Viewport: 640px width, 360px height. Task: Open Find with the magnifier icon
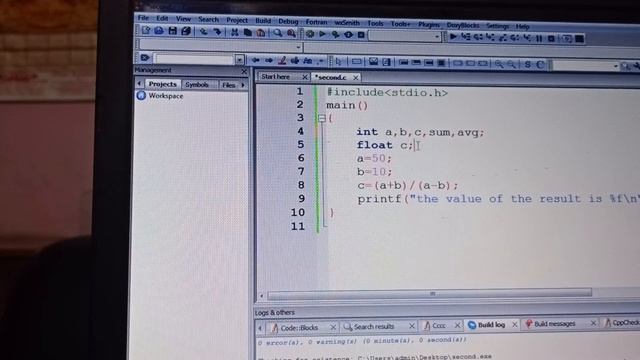(278, 33)
